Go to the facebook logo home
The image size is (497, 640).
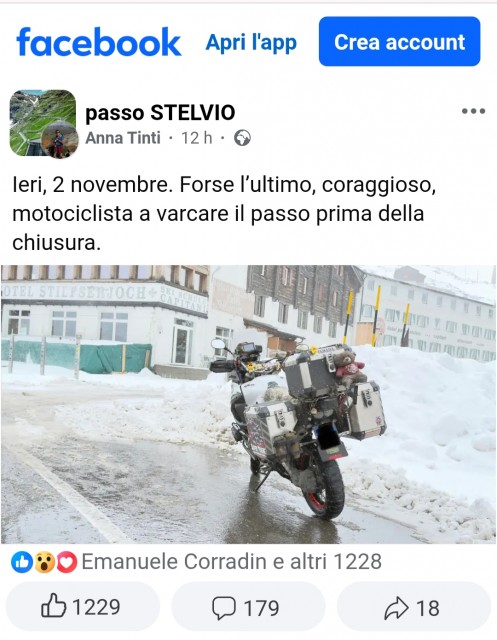coord(98,42)
